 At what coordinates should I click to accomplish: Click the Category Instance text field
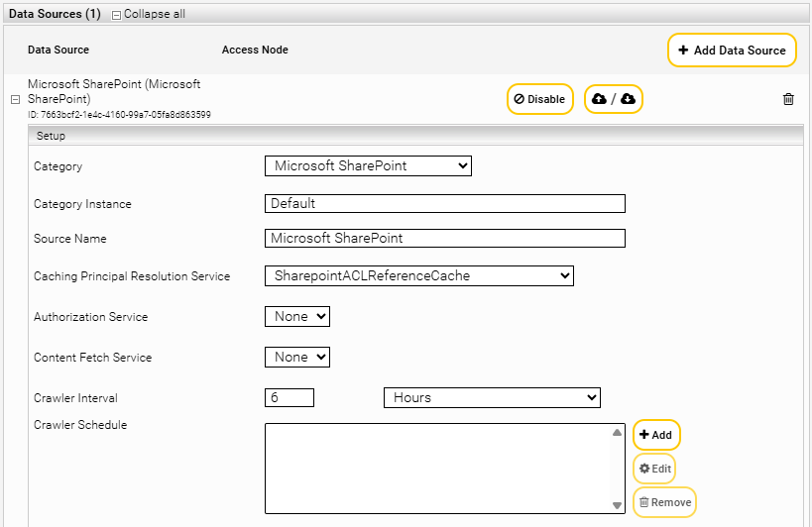(x=445, y=204)
